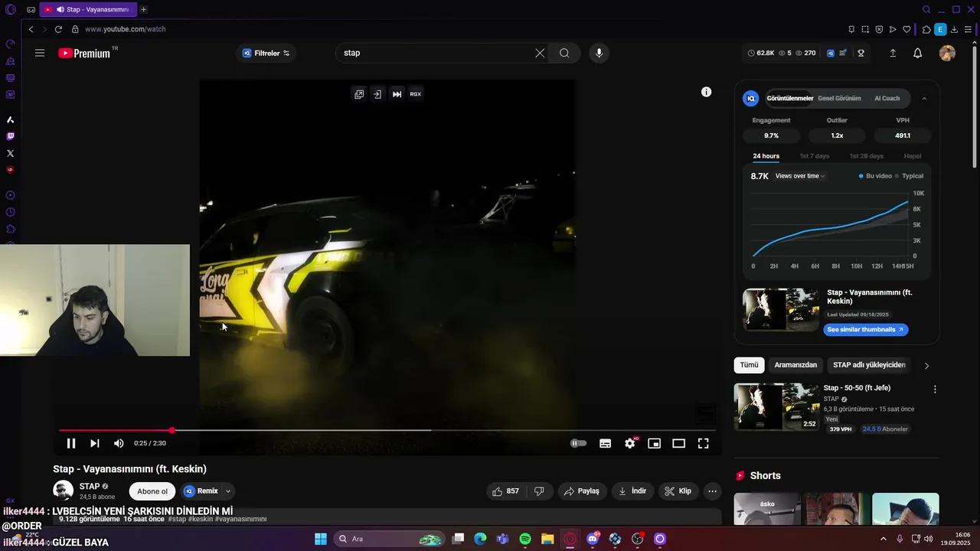The height and width of the screenshot is (551, 980).
Task: Seek on the red video progress bar
Action: click(387, 431)
